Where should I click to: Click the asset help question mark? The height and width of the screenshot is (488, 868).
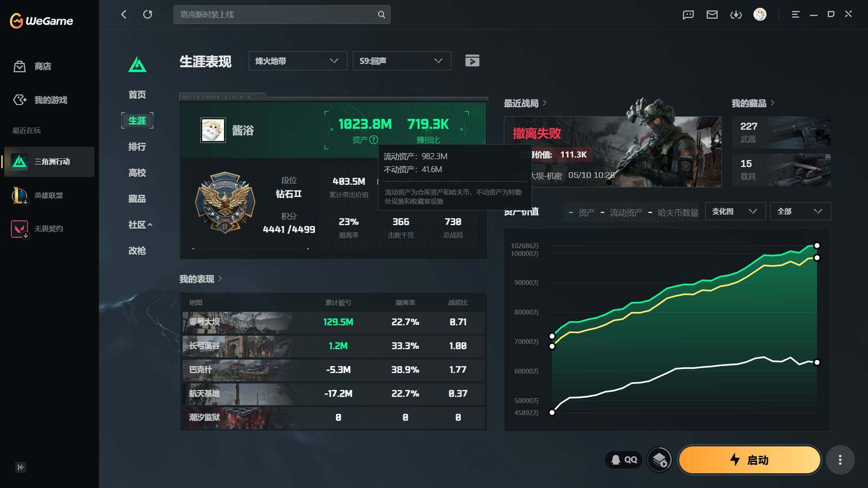click(374, 140)
